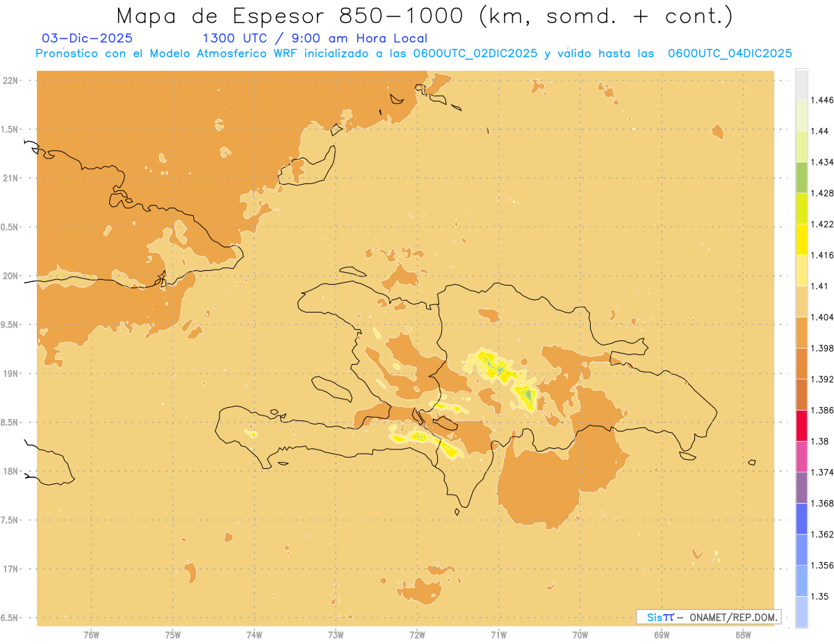Screen dimensions: 834x644
Task: Click the longitude label '75W'
Action: (172, 634)
